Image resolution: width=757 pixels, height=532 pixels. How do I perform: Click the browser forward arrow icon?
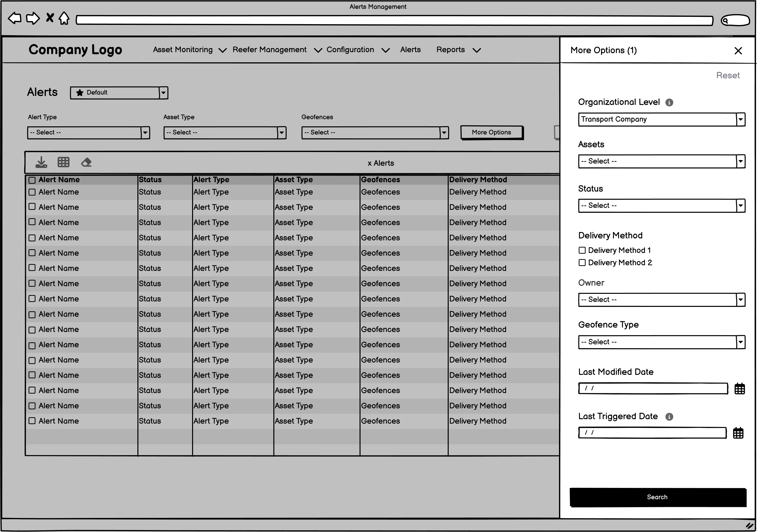coord(33,18)
